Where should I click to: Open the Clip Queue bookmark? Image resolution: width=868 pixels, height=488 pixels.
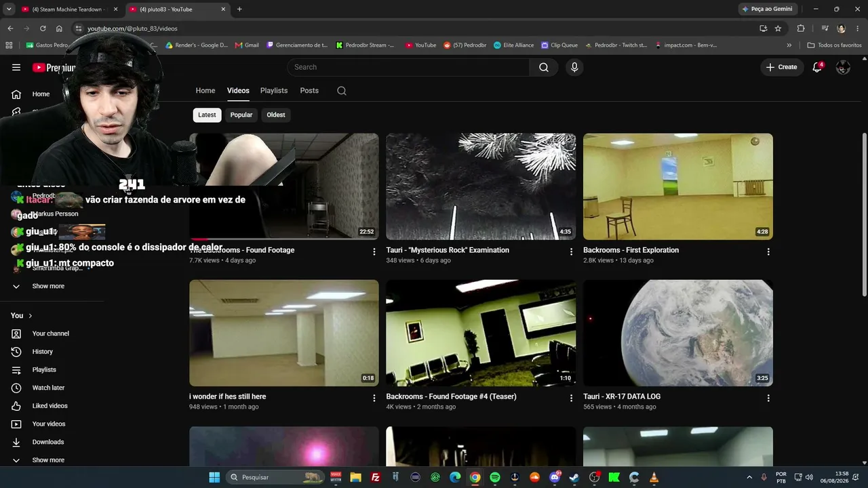click(559, 45)
